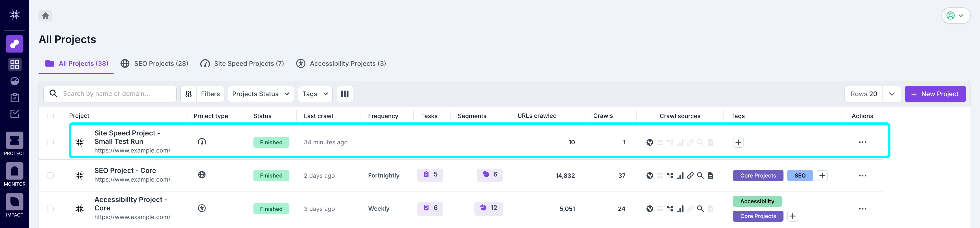
Task: Select the All Projects (38) tab
Action: coord(77,64)
